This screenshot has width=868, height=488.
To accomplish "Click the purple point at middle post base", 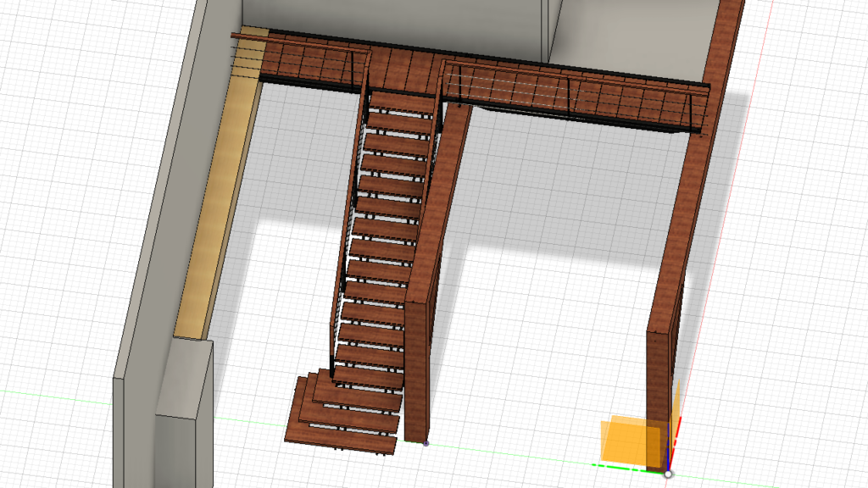I will pyautogui.click(x=426, y=442).
